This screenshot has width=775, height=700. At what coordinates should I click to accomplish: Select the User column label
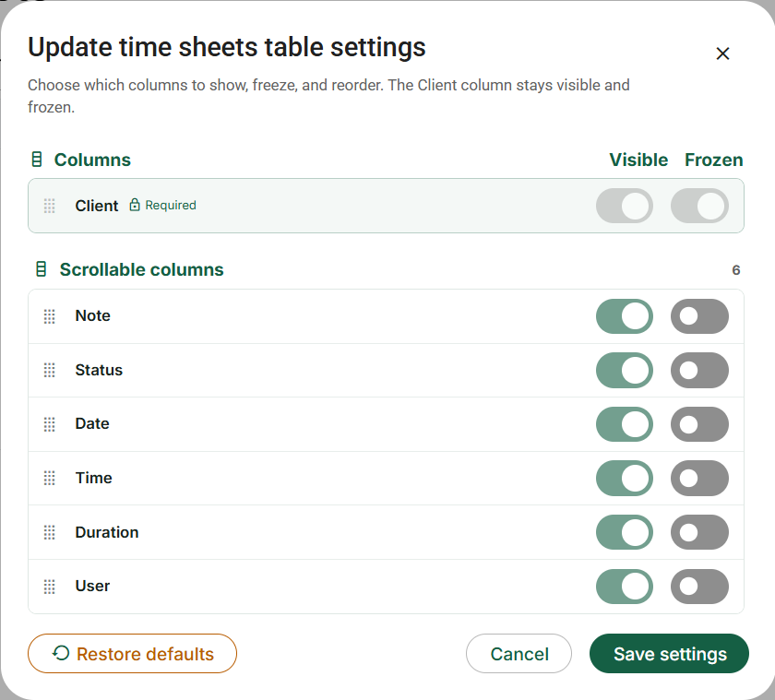pyautogui.click(x=92, y=586)
